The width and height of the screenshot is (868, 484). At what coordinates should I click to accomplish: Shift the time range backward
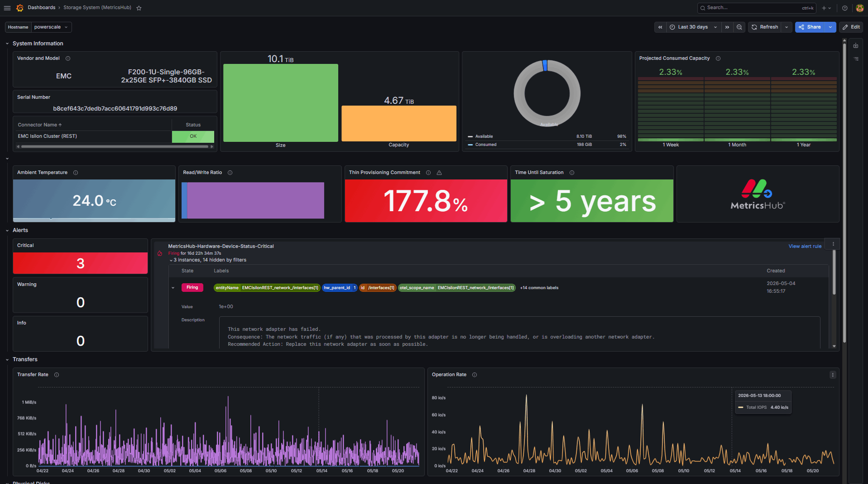tap(660, 27)
